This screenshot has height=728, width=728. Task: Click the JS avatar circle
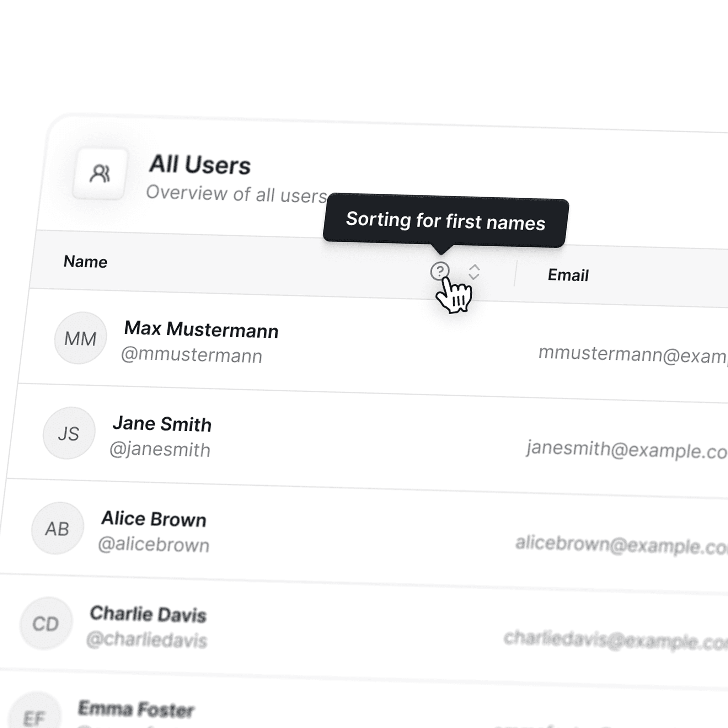[x=69, y=433]
